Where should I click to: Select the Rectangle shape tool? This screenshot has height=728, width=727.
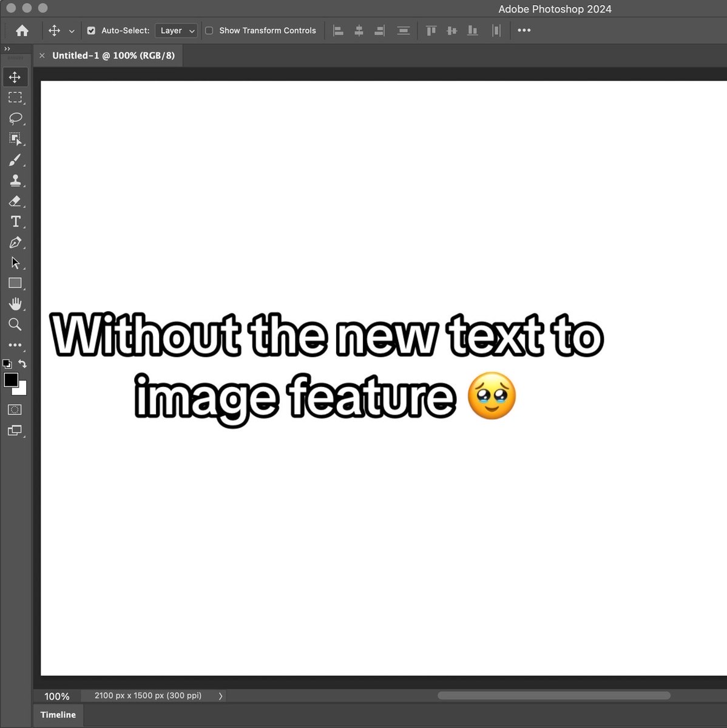(15, 283)
